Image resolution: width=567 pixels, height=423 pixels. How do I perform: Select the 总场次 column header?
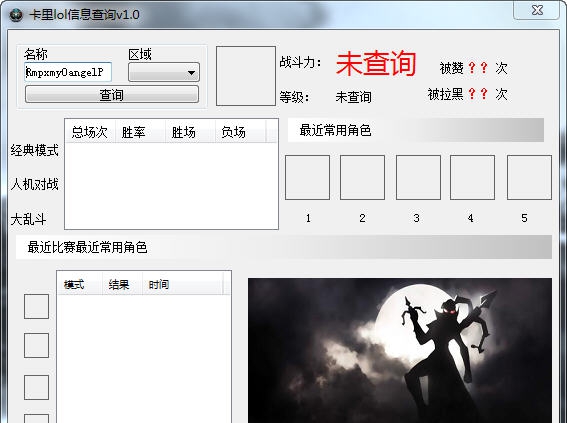coord(90,132)
